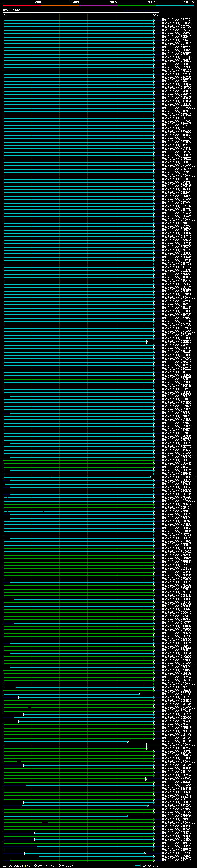Select label UniRef100_Q56FH5
Image resolution: width=197 pixels, height=868 pixels.
click(x=176, y=349)
